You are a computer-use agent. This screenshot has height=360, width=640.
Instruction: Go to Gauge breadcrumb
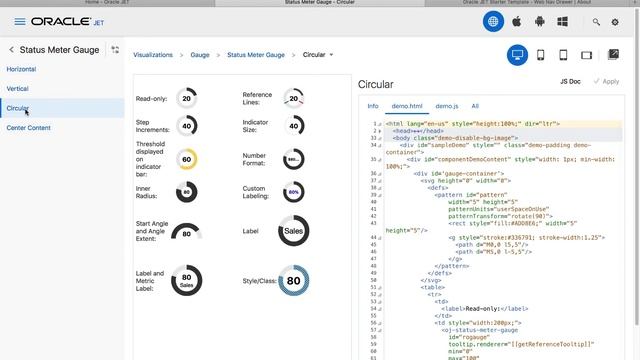pos(200,55)
